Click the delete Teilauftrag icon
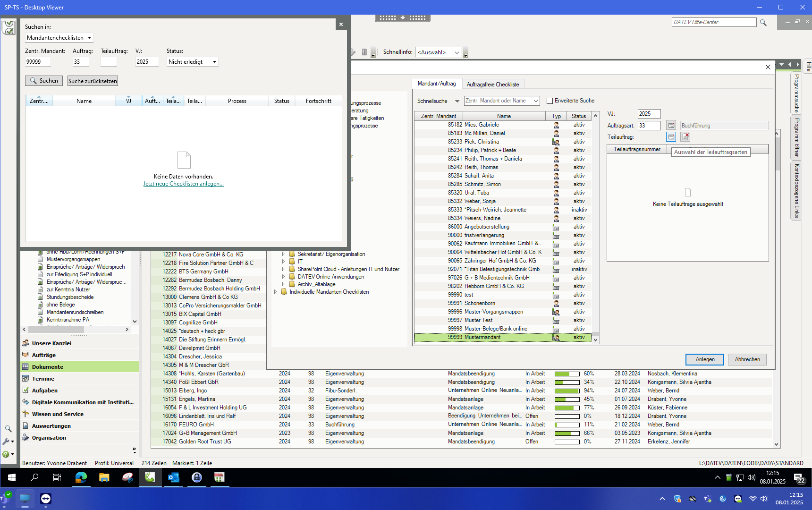The height and width of the screenshot is (510, 812). 685,137
